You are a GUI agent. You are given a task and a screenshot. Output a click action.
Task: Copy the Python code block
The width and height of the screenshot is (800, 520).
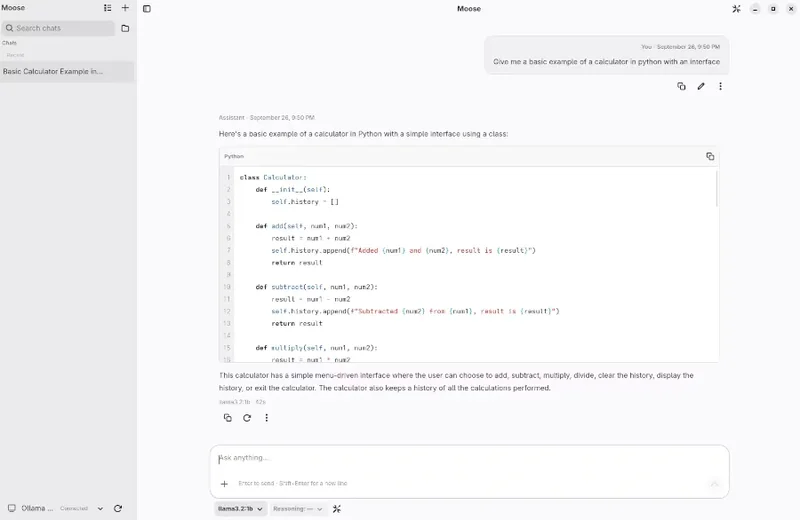pyautogui.click(x=710, y=156)
